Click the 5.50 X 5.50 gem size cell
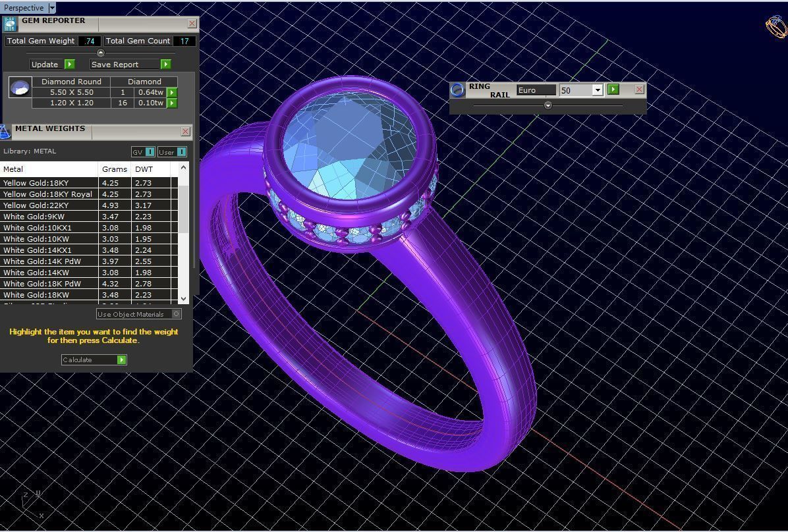Image resolution: width=788 pixels, height=532 pixels. coord(71,92)
